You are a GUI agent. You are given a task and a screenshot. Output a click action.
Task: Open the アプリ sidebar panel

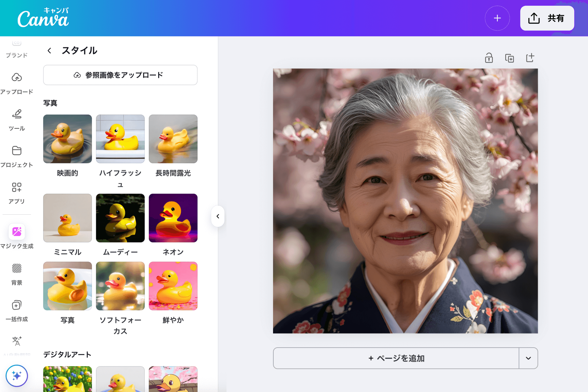[x=17, y=193]
